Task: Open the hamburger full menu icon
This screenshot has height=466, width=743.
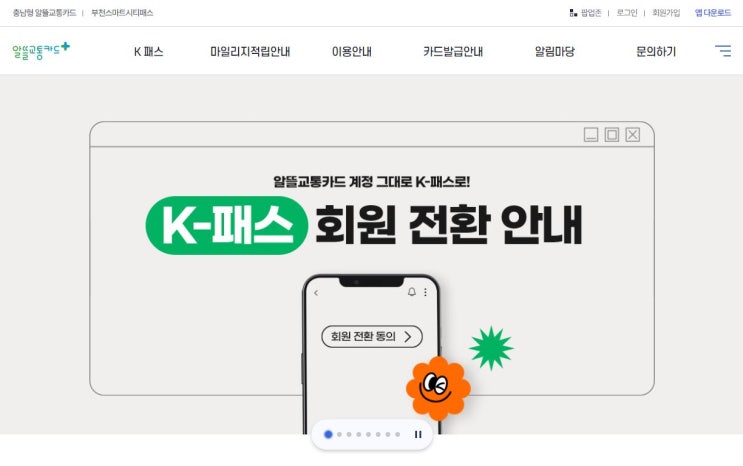Action: [723, 51]
